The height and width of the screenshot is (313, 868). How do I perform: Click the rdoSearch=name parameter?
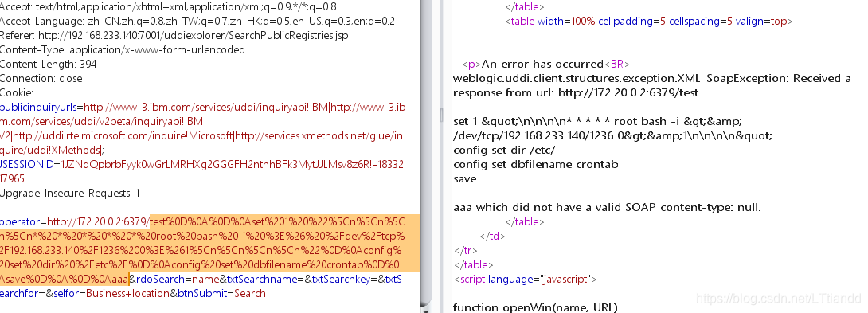[177, 280]
